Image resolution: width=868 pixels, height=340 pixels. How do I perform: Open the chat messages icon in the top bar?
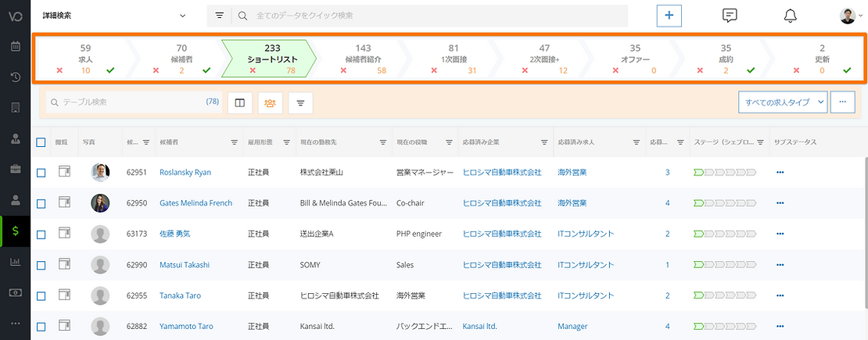click(x=730, y=16)
